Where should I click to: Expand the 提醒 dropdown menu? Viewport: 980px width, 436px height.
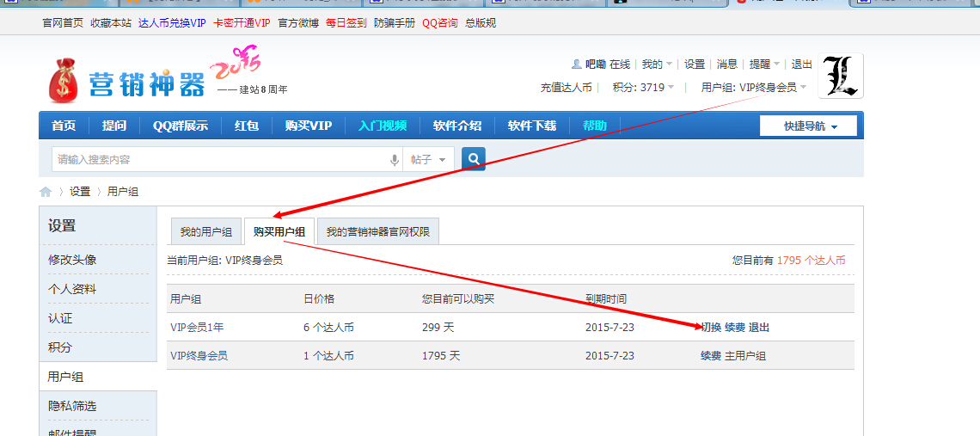tap(765, 64)
